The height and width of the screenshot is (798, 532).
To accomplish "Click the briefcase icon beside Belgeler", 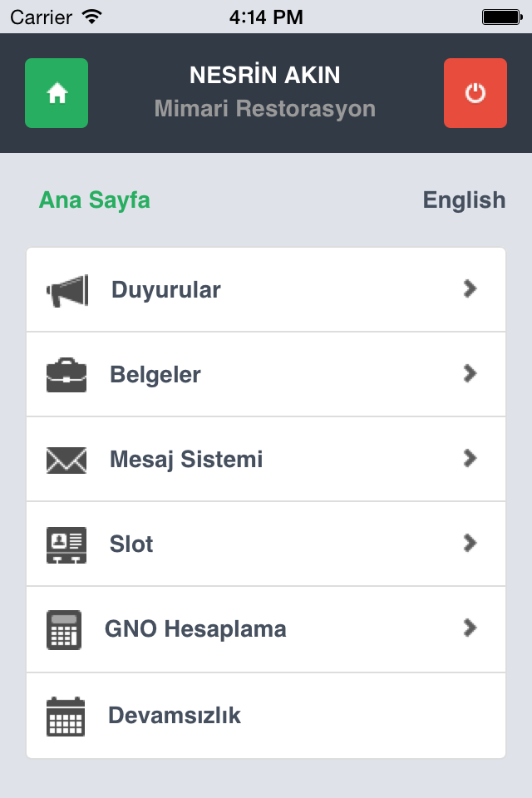I will click(66, 375).
